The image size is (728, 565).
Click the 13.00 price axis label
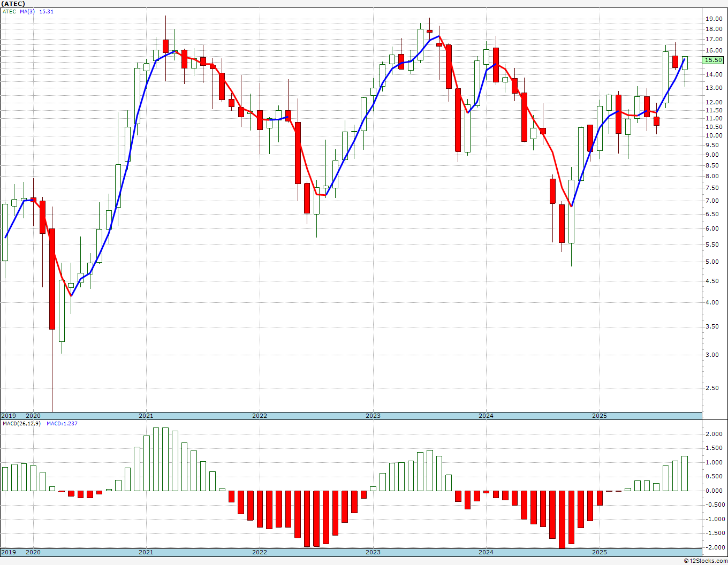pos(714,88)
